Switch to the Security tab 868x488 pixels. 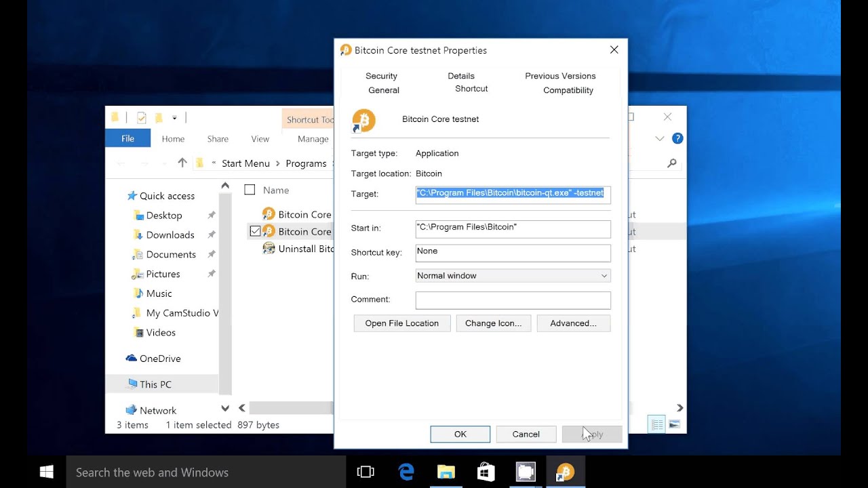(381, 76)
